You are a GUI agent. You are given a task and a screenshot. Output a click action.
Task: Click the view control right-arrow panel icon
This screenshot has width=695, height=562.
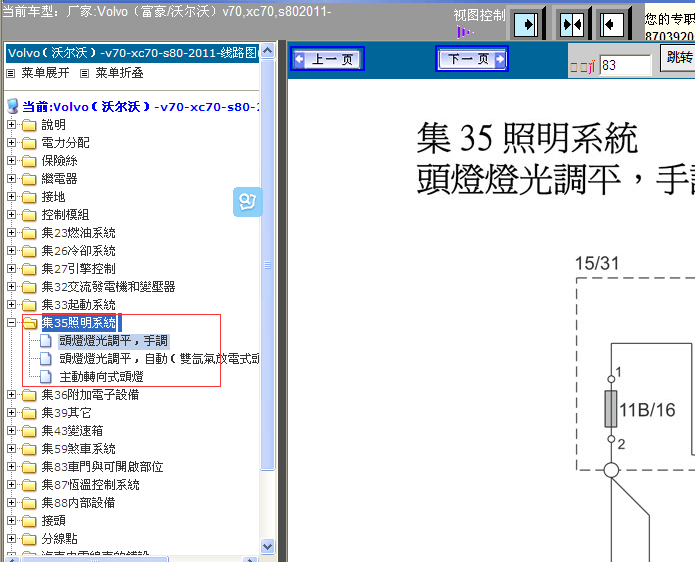coord(526,24)
